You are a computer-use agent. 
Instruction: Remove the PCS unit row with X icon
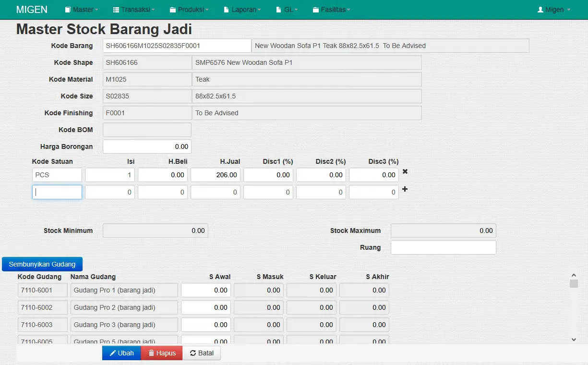coord(405,171)
